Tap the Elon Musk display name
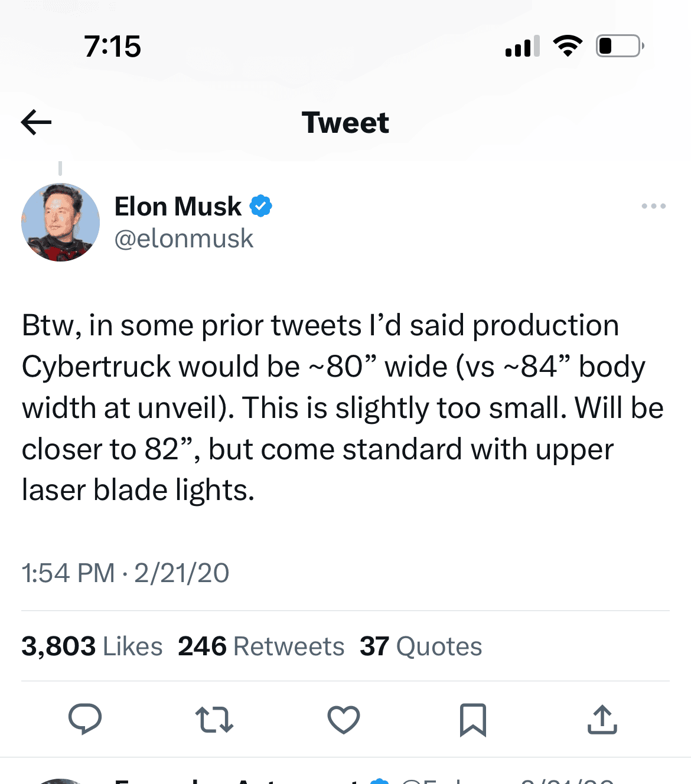 (178, 207)
